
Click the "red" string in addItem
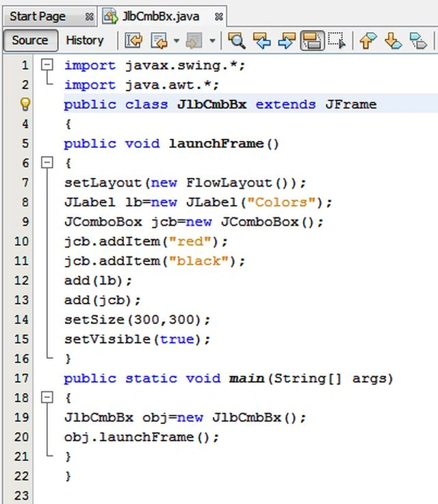click(190, 241)
